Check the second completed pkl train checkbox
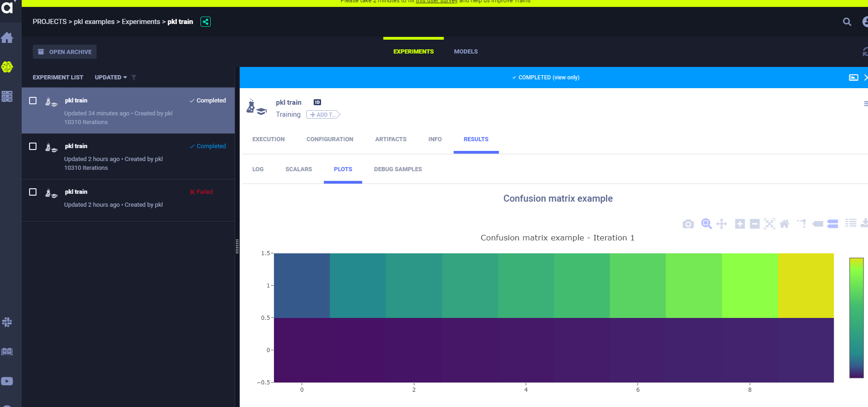This screenshot has width=868, height=407. [x=33, y=146]
